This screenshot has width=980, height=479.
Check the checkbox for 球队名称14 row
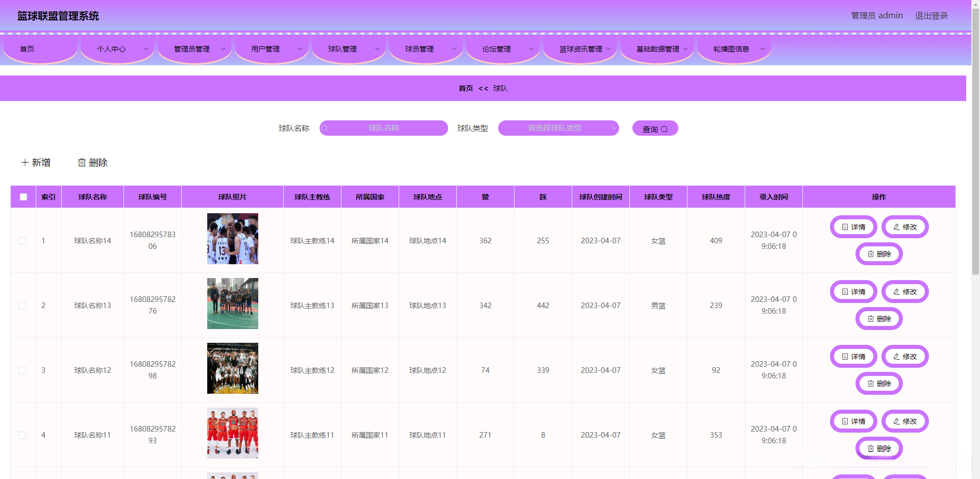point(22,241)
